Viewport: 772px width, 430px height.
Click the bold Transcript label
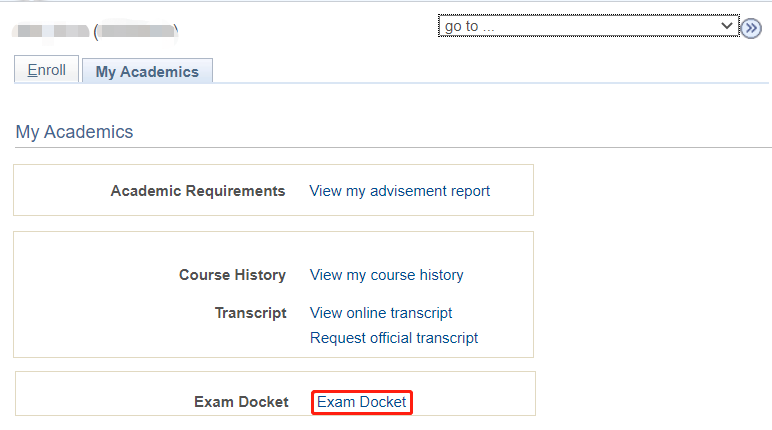[250, 312]
